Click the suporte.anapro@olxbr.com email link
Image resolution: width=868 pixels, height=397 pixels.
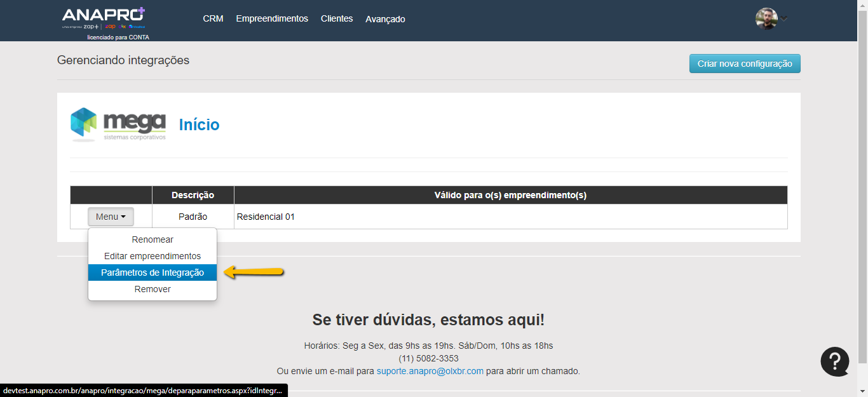(430, 371)
